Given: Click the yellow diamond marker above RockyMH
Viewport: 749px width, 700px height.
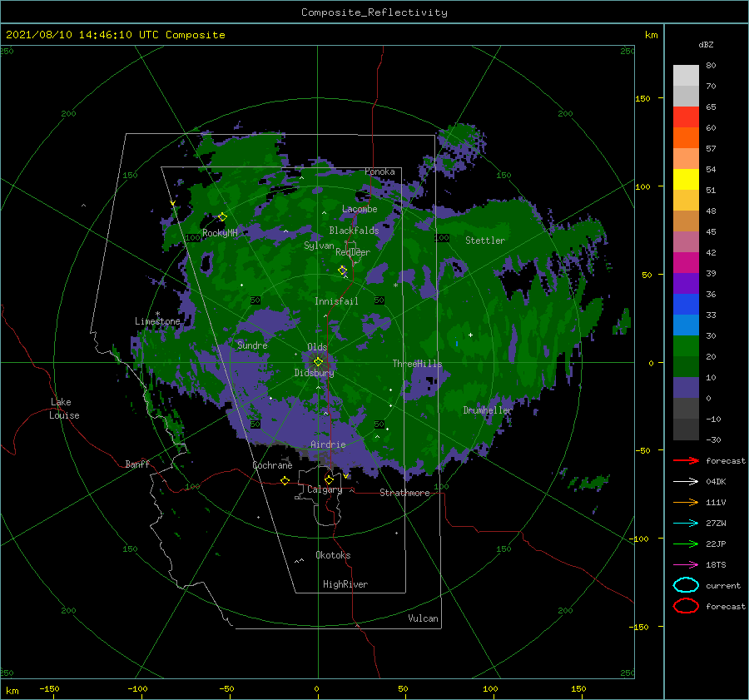Looking at the screenshot, I should point(222,217).
